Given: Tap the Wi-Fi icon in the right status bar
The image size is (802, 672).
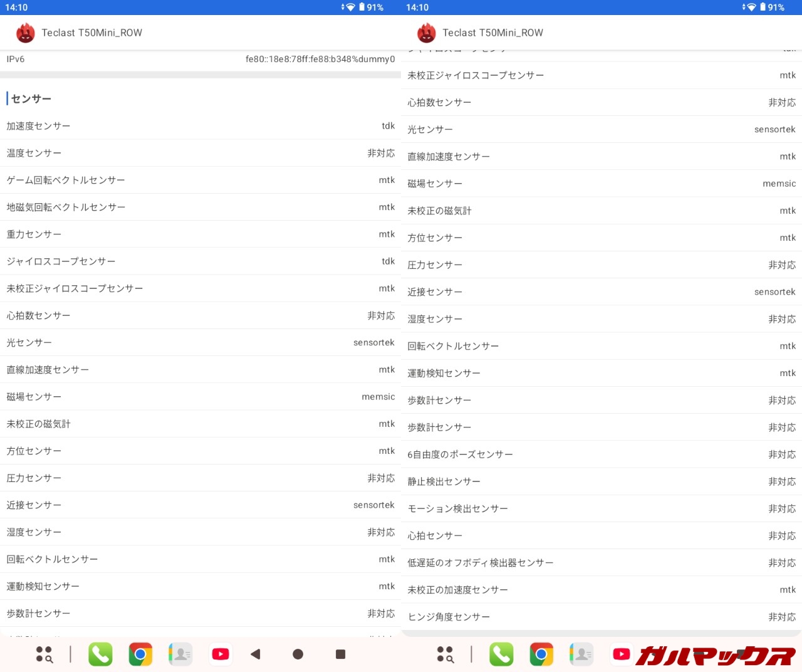Looking at the screenshot, I should coord(751,8).
